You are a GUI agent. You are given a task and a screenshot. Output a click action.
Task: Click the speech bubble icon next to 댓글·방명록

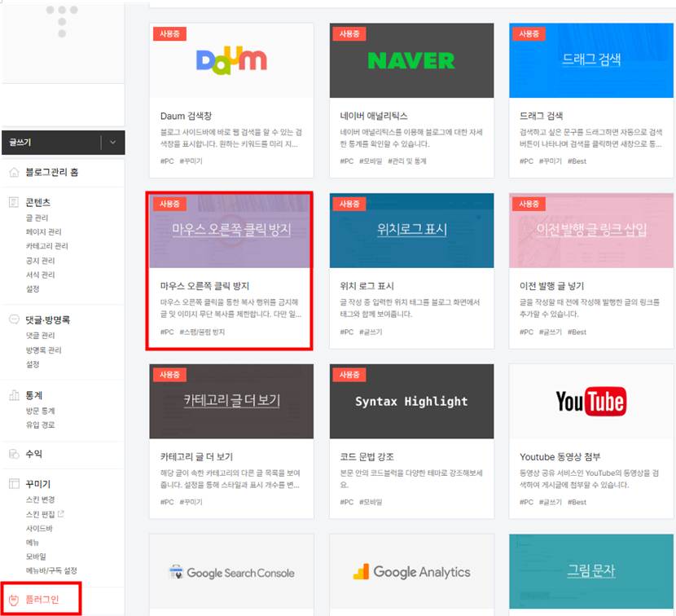click(x=14, y=319)
